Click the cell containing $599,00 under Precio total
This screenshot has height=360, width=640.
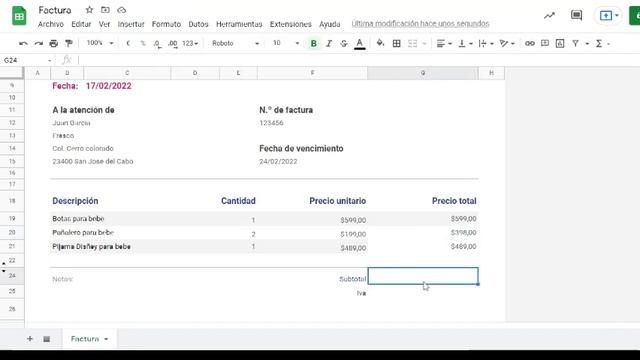[422, 219]
